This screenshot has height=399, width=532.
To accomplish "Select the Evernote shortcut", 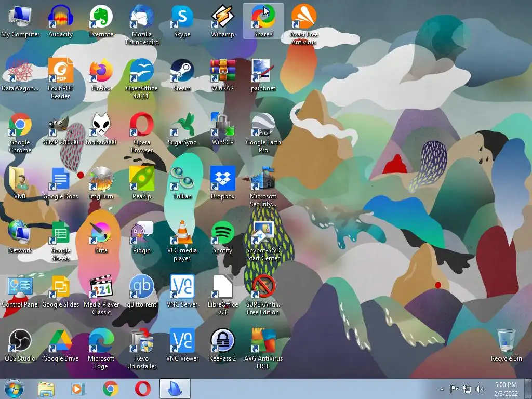I will pos(101,21).
